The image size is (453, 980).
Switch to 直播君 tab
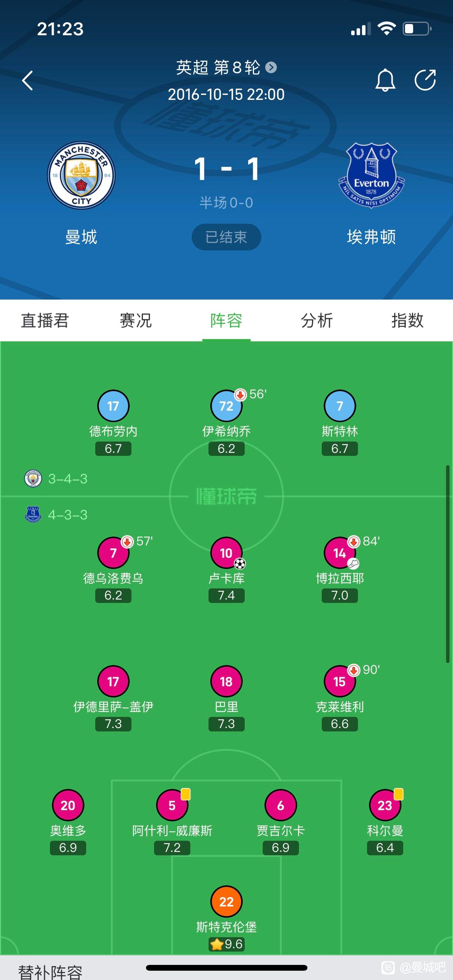click(x=45, y=320)
